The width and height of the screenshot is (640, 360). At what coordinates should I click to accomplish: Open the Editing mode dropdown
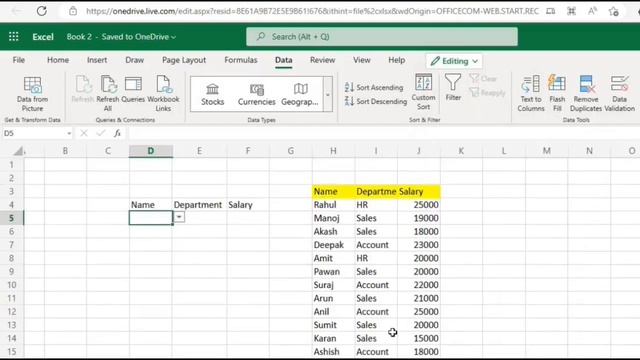[454, 61]
